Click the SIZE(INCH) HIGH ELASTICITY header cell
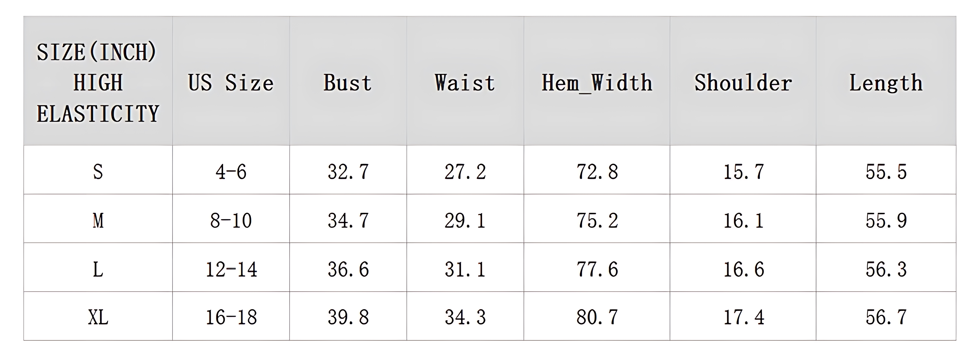980x358 pixels. [x=98, y=81]
